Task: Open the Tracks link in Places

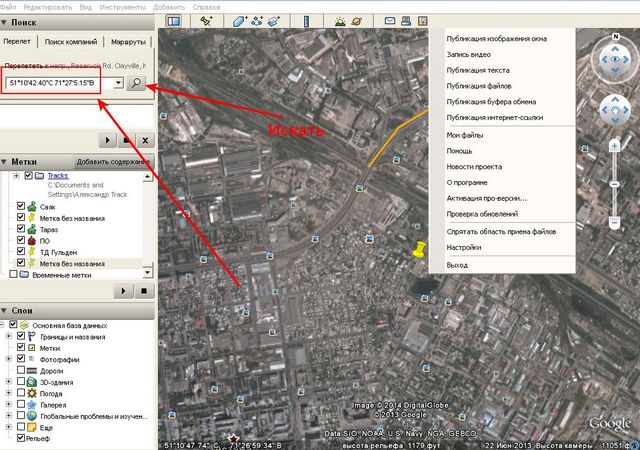Action: click(x=58, y=176)
